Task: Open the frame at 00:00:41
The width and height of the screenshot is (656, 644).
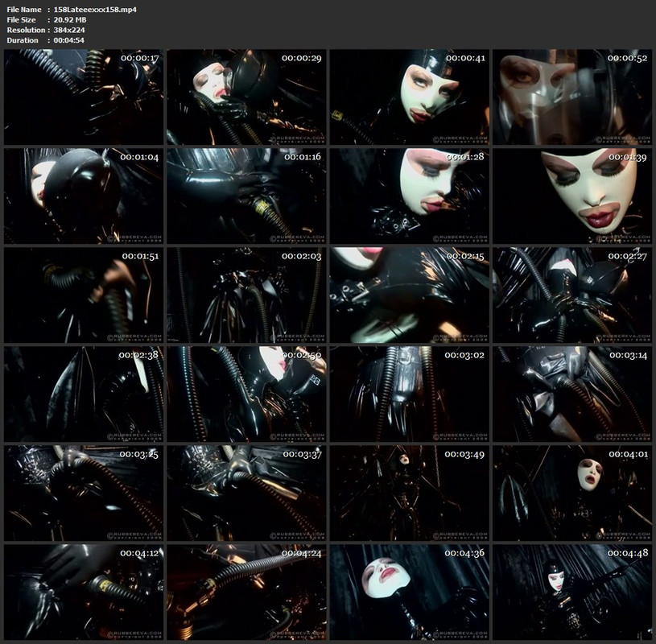Action: (409, 97)
